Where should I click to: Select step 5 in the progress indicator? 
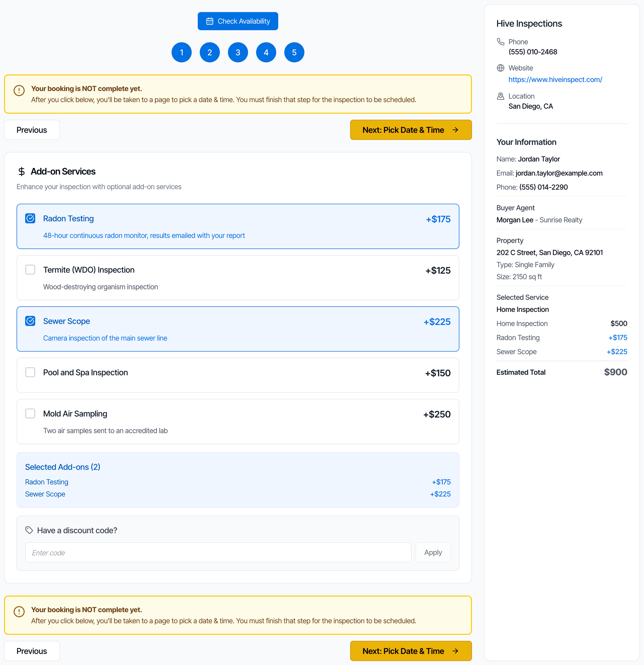click(294, 52)
